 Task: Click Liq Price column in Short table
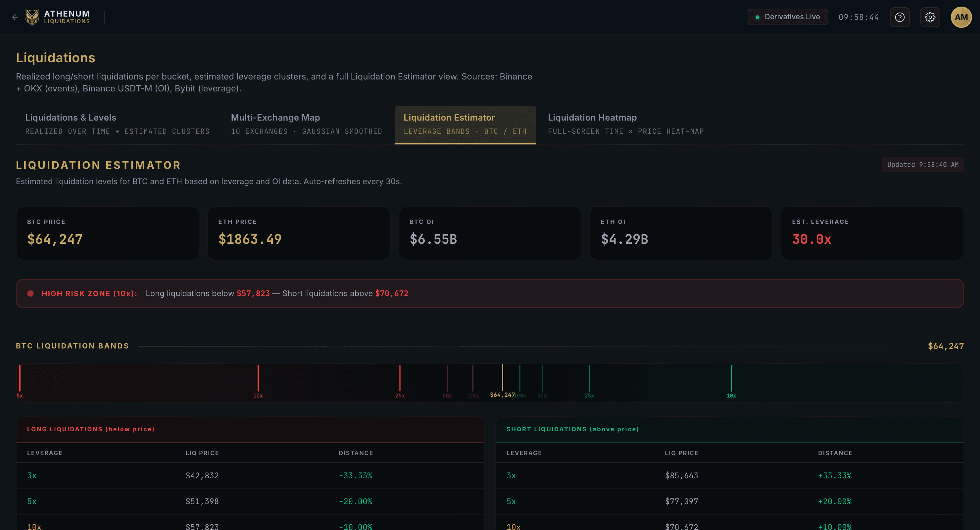tap(682, 453)
